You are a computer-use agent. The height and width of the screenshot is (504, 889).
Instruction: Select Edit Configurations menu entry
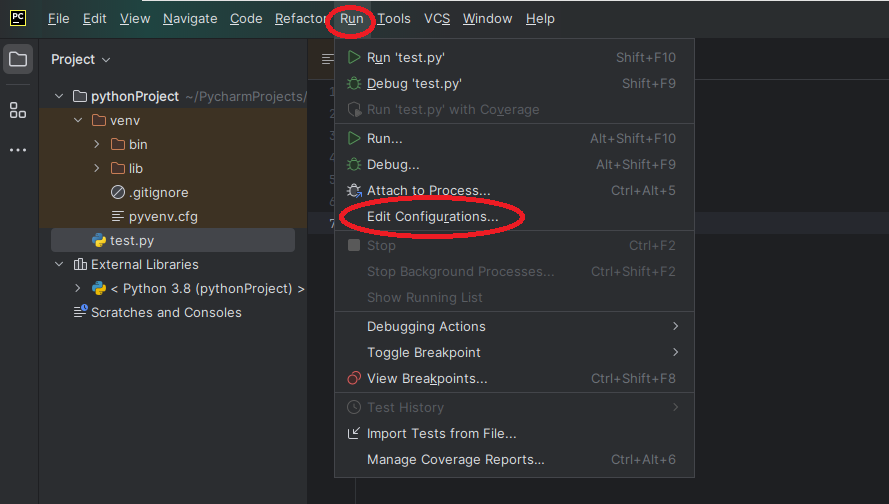tap(432, 217)
